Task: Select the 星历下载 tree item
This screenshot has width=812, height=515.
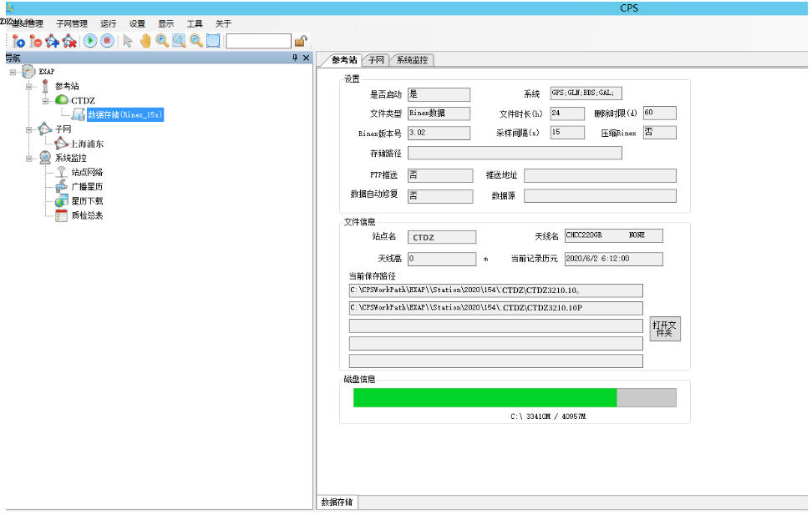Action: pos(87,201)
